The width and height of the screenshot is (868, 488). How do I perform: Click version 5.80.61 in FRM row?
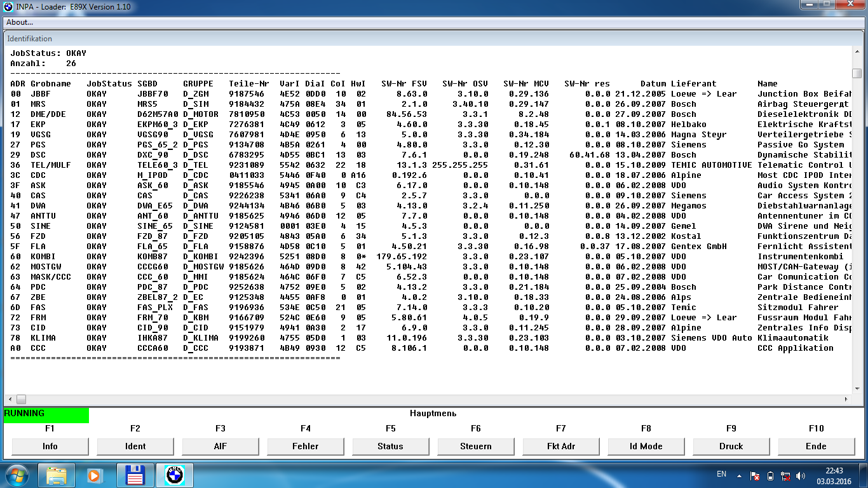(x=409, y=318)
